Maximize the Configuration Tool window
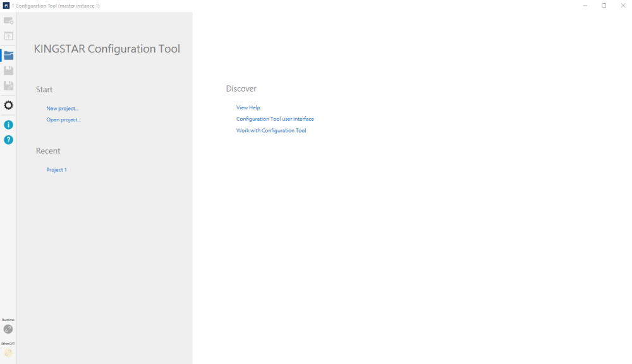 coord(604,6)
